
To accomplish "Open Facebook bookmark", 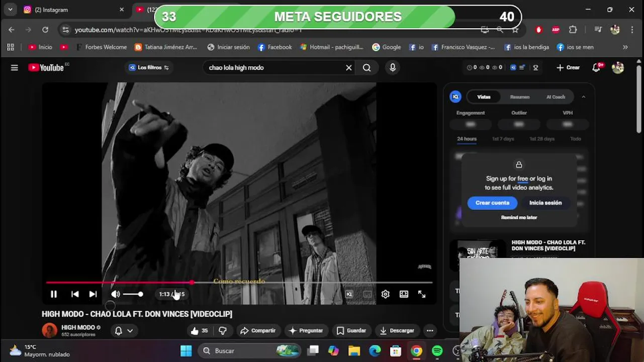I will click(274, 47).
